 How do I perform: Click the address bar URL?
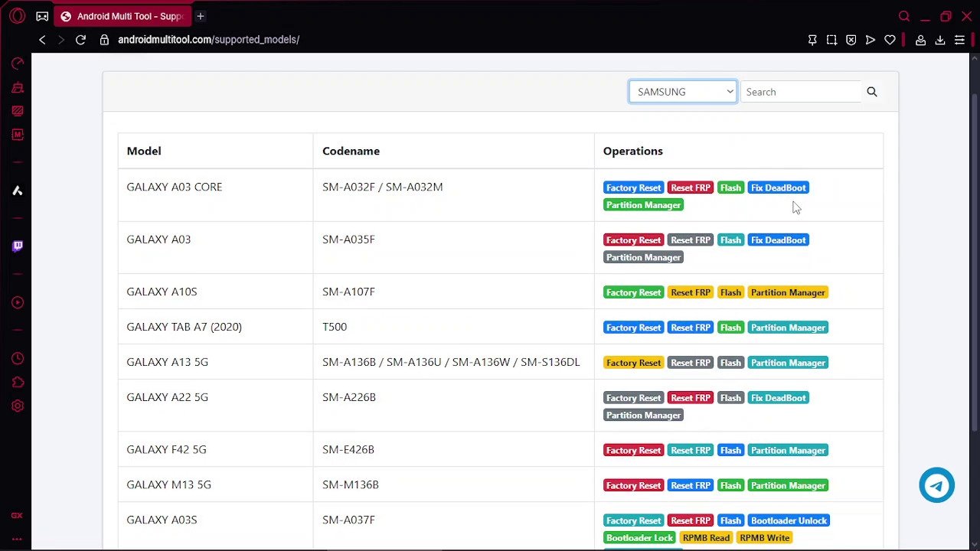click(208, 40)
